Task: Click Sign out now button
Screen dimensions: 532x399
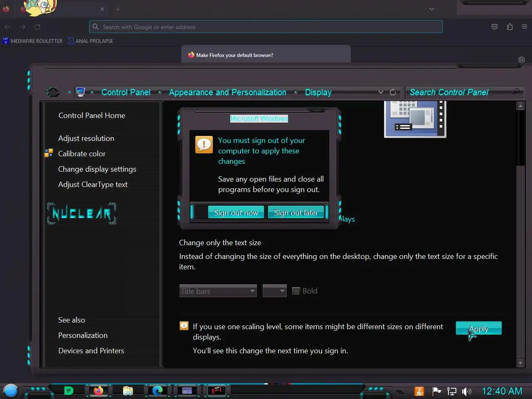Action: tap(236, 213)
